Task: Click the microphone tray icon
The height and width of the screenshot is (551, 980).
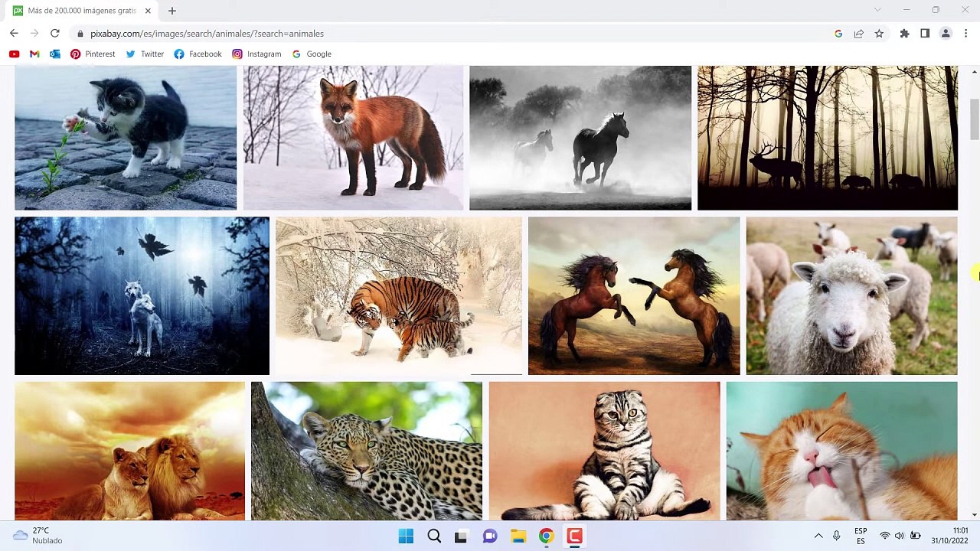Action: [837, 536]
